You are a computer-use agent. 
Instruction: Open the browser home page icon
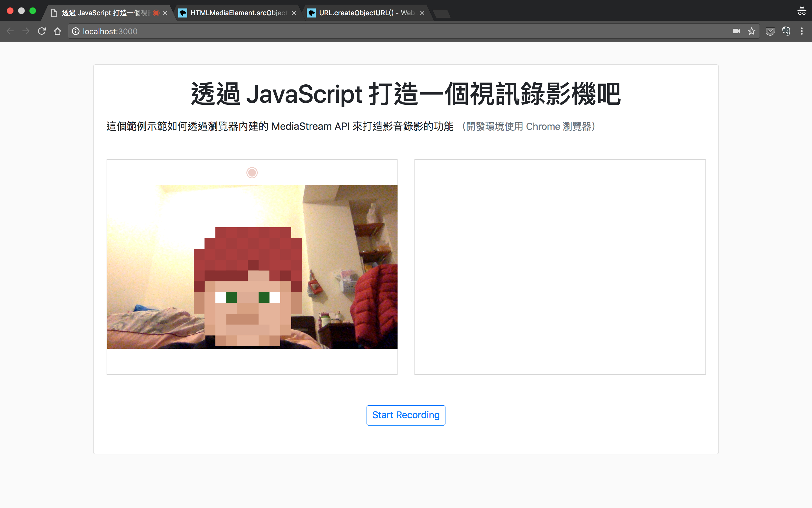[58, 31]
